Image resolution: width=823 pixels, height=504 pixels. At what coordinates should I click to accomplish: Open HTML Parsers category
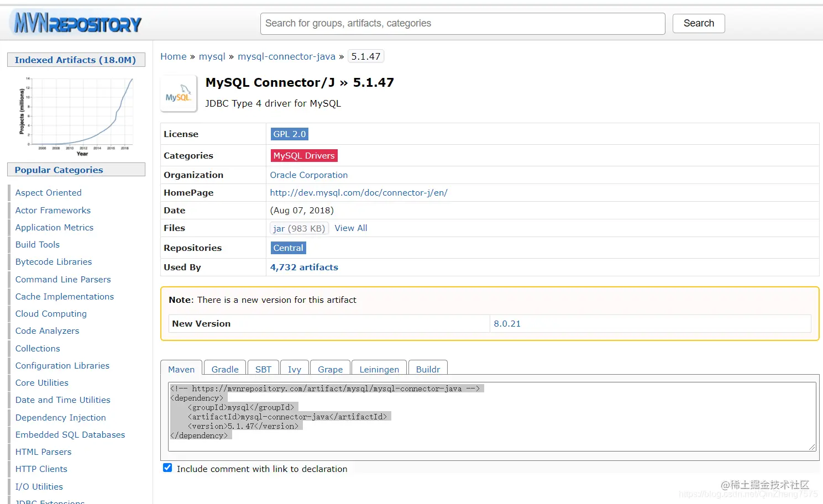pos(44,452)
